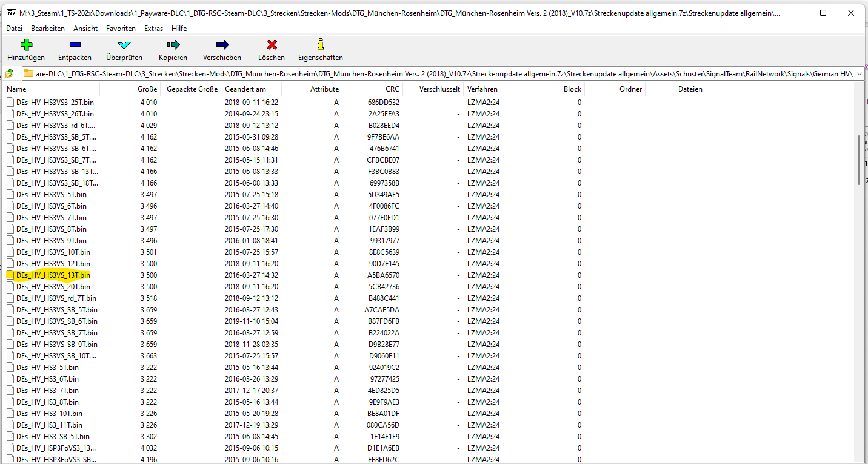This screenshot has height=464, width=868.
Task: Open Eigenschaften info icon
Action: pyautogui.click(x=320, y=45)
